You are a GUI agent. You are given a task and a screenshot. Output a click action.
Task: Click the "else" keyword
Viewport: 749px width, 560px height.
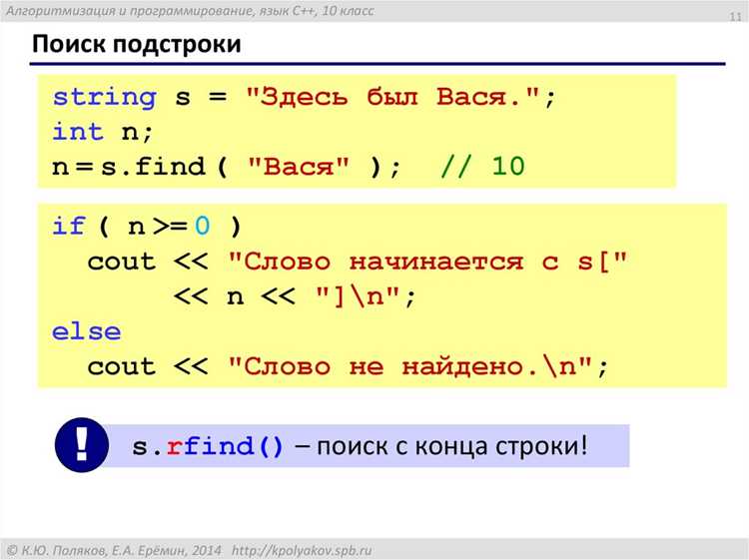(x=87, y=331)
